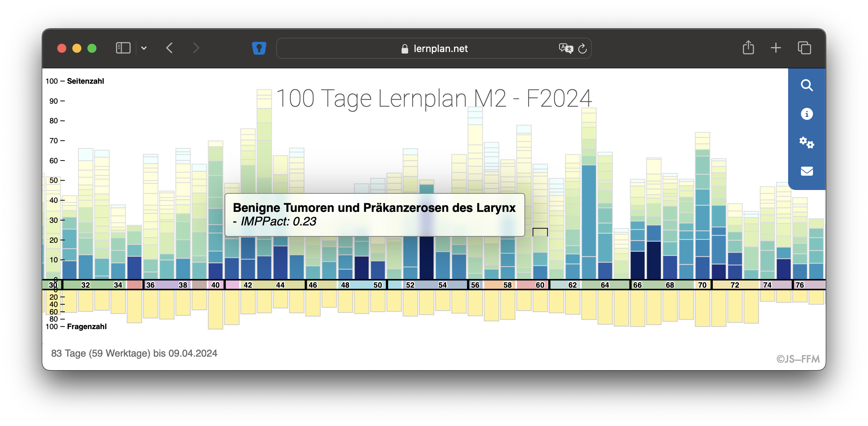
Task: Show the tab overview icon
Action: pyautogui.click(x=804, y=48)
